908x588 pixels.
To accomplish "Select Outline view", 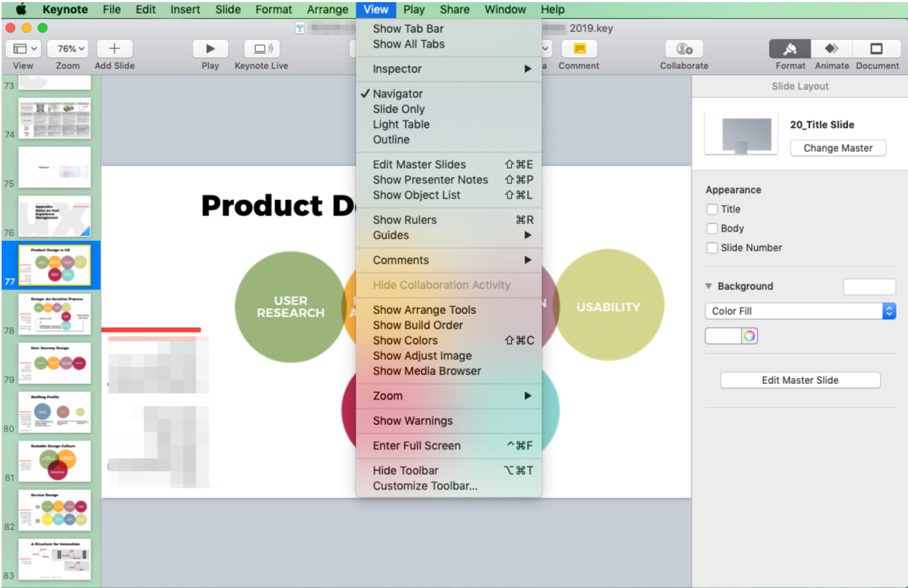I will [449, 140].
